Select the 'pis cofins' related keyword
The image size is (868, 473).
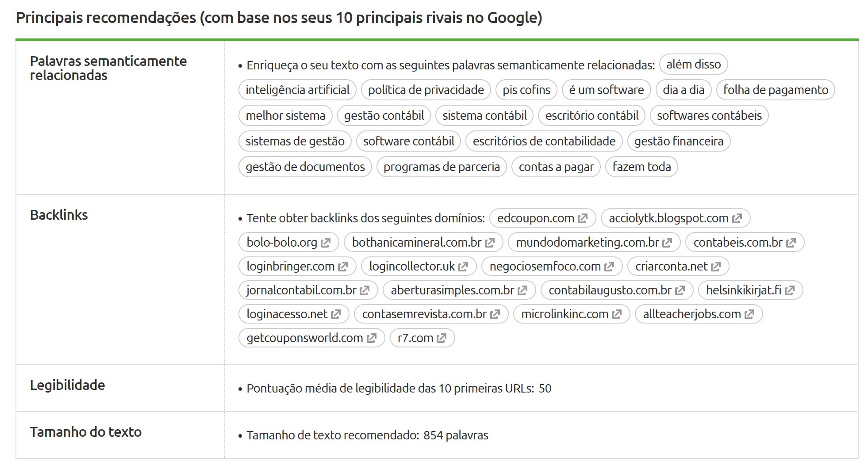click(x=526, y=90)
